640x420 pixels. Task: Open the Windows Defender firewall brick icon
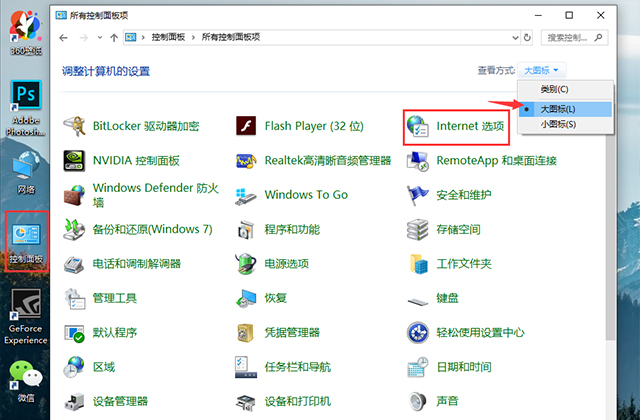74,195
